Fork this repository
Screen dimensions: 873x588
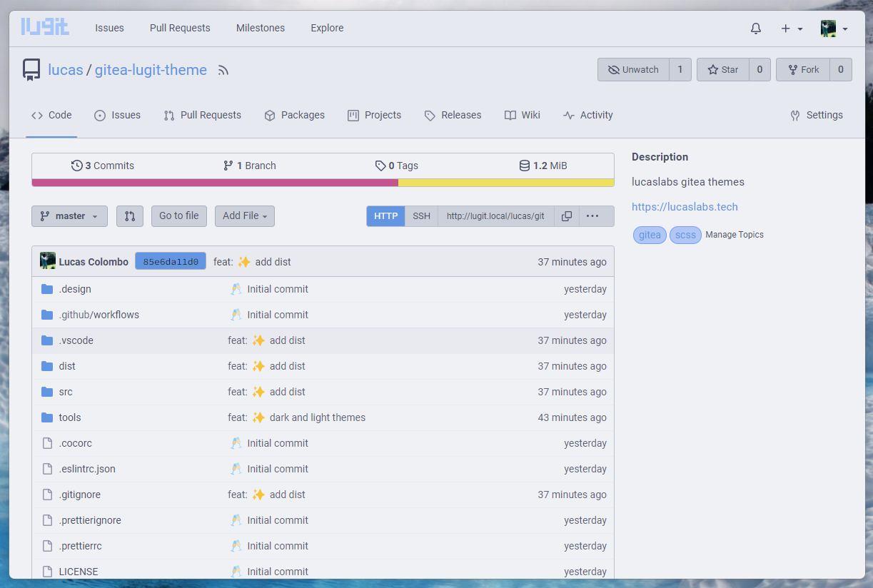[802, 69]
